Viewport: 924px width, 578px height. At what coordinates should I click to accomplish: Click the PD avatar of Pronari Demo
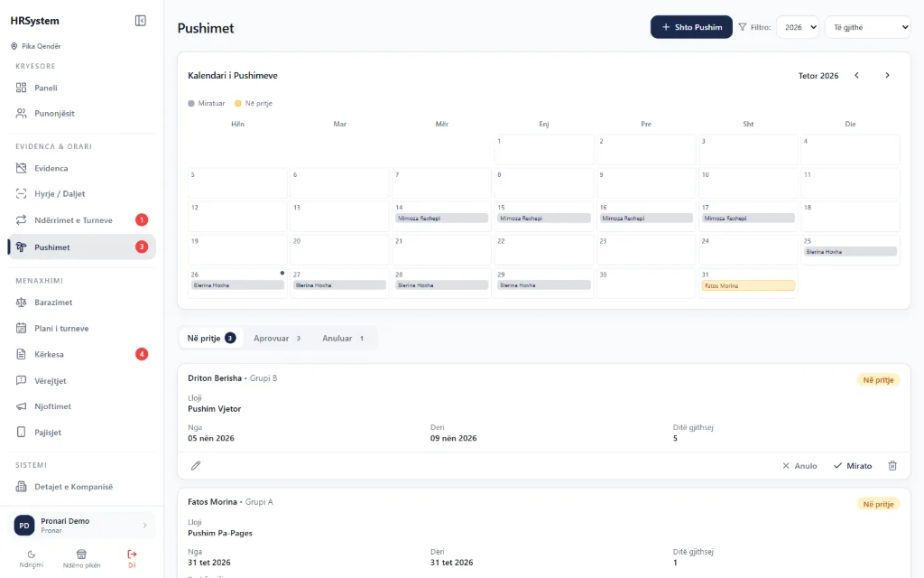(24, 525)
